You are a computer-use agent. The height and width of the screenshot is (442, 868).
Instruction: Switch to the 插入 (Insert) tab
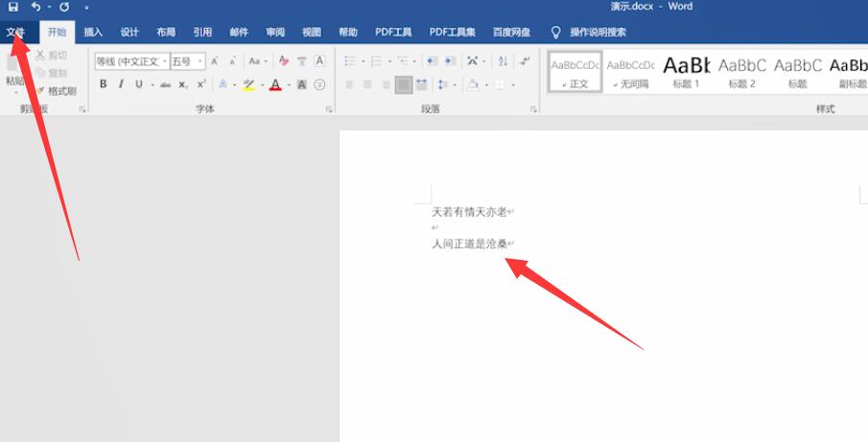(x=93, y=32)
